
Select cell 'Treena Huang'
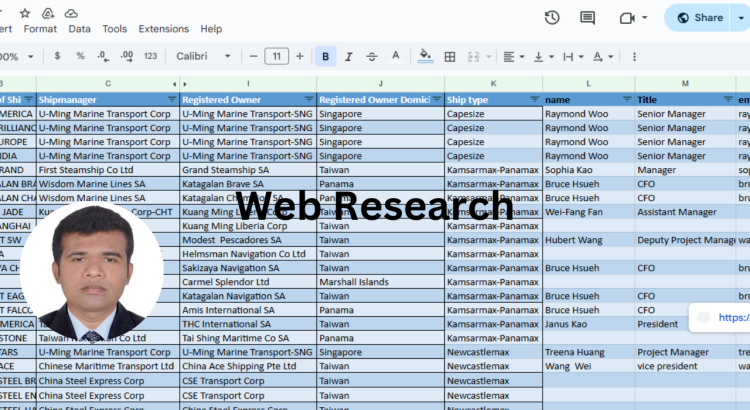pyautogui.click(x=589, y=352)
